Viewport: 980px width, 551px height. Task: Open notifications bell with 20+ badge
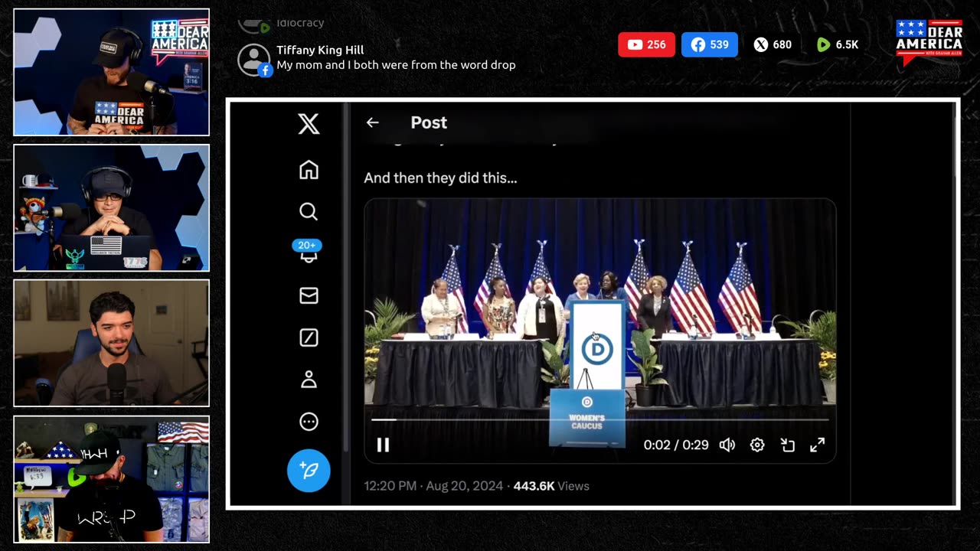308,253
